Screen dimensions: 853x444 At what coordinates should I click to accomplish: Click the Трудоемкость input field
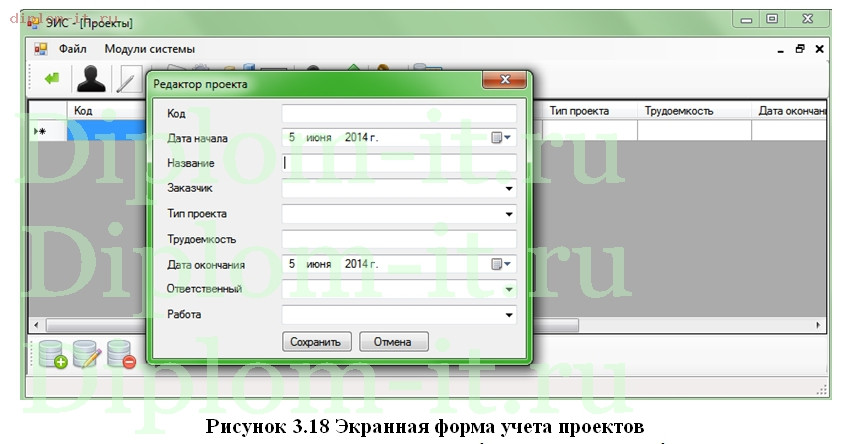coord(399,239)
